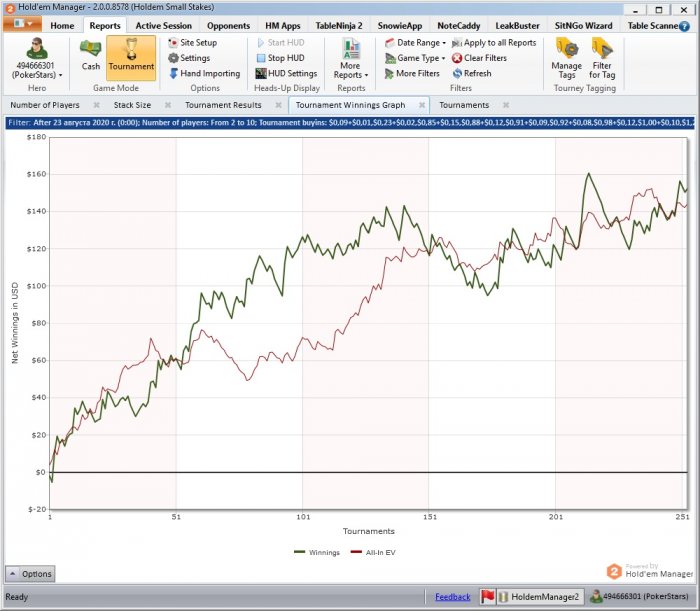Open the orange application menu button
Screen dimensions: 700x611
click(22, 24)
